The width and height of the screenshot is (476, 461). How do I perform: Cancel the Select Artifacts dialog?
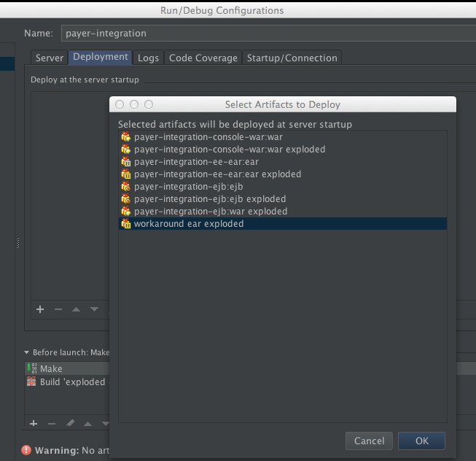coord(369,441)
